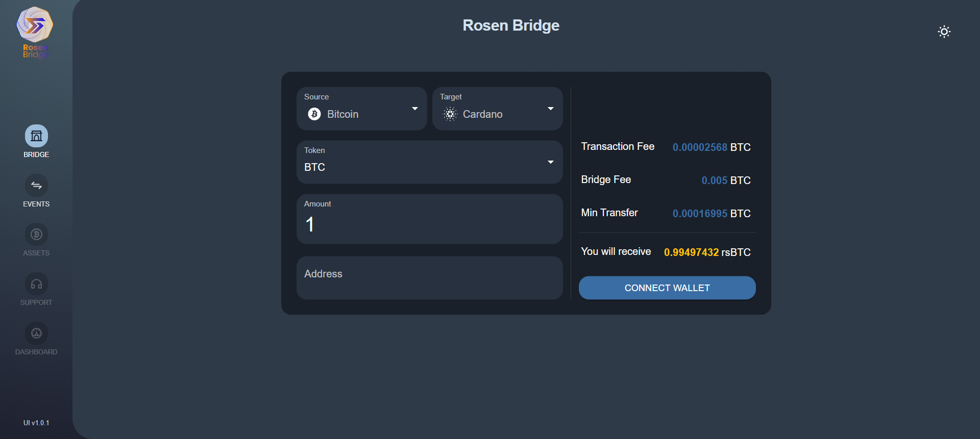Image resolution: width=980 pixels, height=439 pixels.
Task: Click the UI v1.0.1 version label
Action: click(36, 423)
